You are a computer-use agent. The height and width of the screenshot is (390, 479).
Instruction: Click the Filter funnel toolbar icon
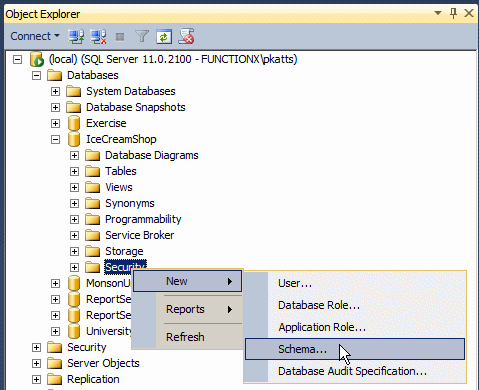(x=142, y=36)
